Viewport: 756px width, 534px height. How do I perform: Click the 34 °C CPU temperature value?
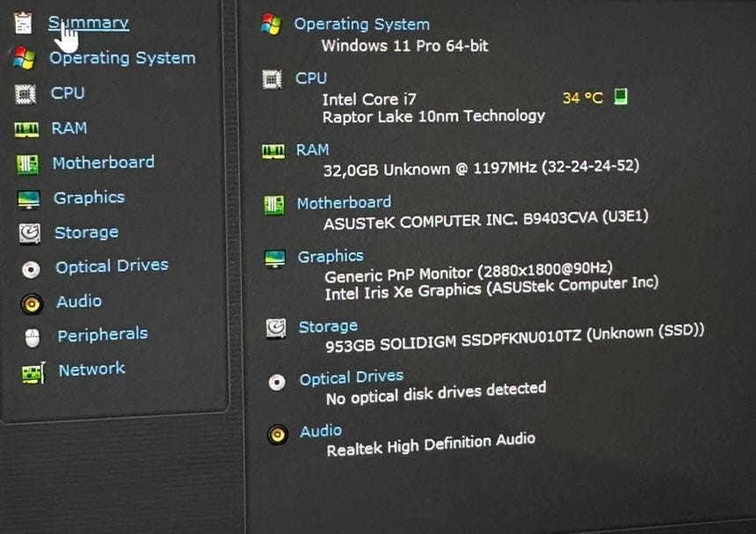click(x=583, y=98)
